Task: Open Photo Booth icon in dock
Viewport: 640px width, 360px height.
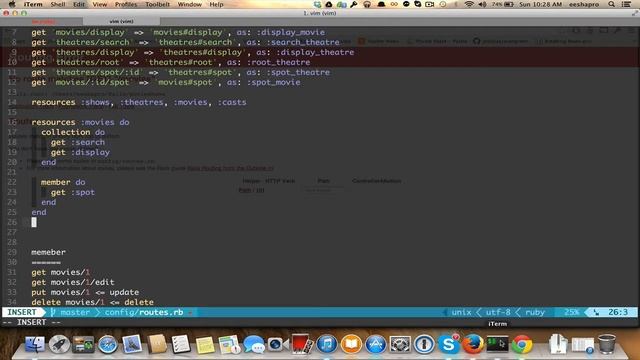Action: coord(302,344)
